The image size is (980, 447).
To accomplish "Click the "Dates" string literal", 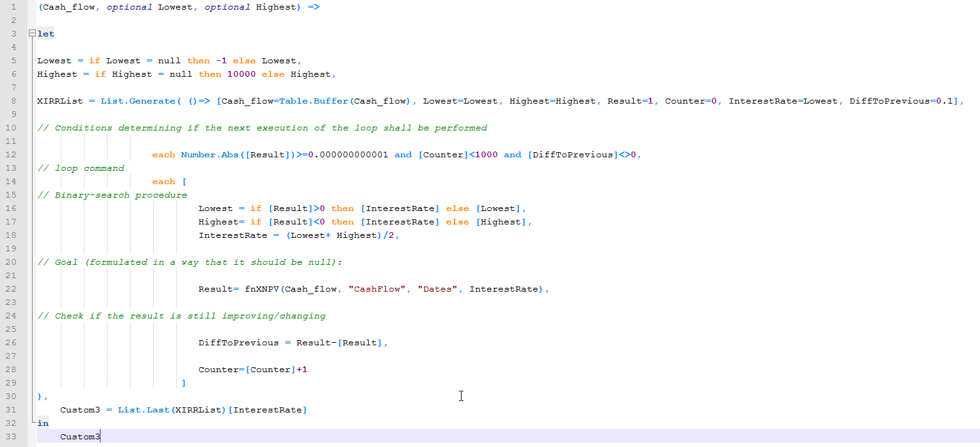I will 438,289.
